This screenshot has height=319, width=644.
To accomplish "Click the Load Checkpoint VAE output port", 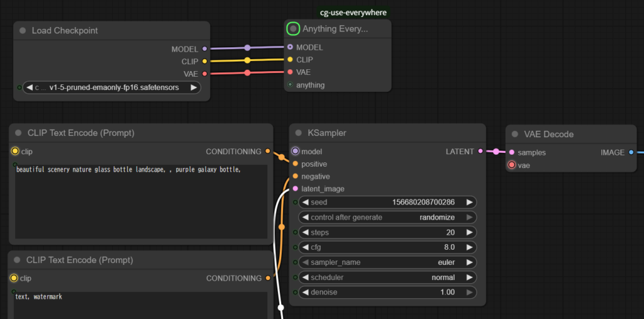I will point(204,74).
